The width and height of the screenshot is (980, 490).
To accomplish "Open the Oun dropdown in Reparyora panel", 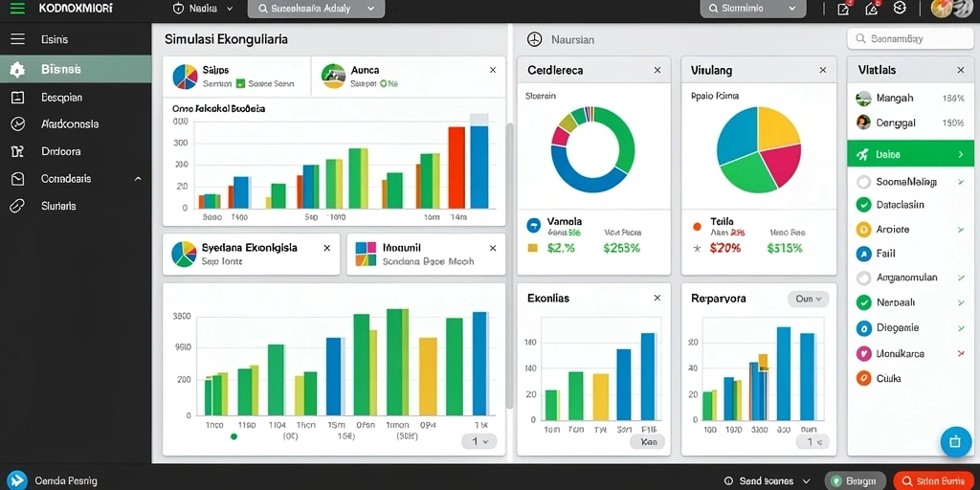I will coord(808,299).
